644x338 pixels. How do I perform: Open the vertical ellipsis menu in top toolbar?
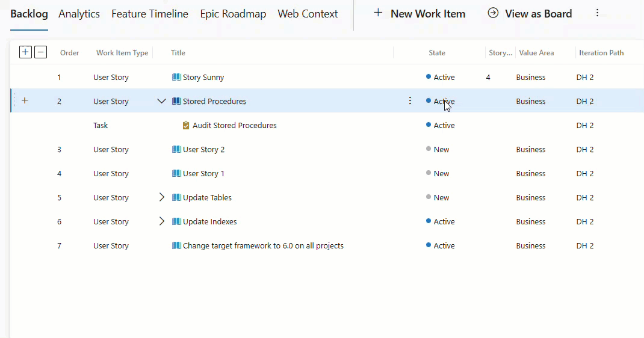click(x=597, y=13)
